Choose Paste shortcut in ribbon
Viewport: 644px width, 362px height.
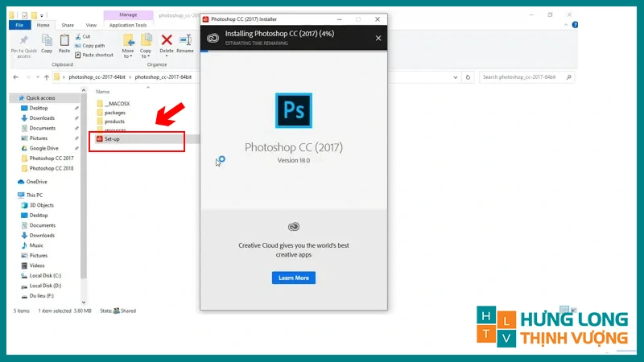tap(94, 55)
